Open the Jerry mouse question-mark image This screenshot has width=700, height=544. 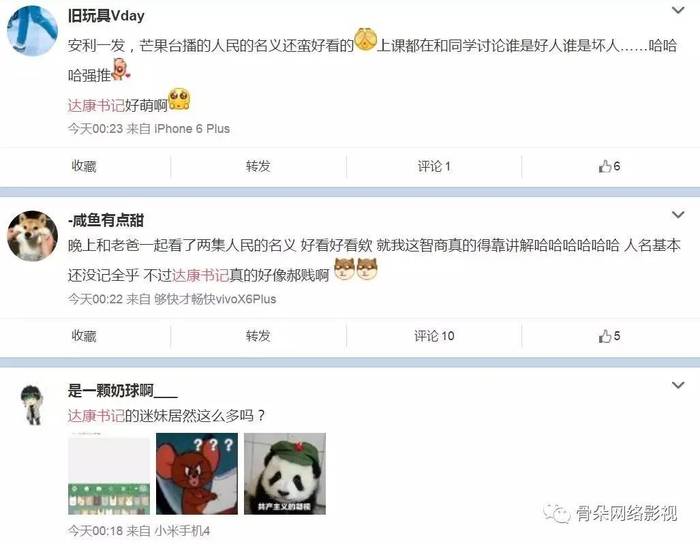[x=197, y=473]
